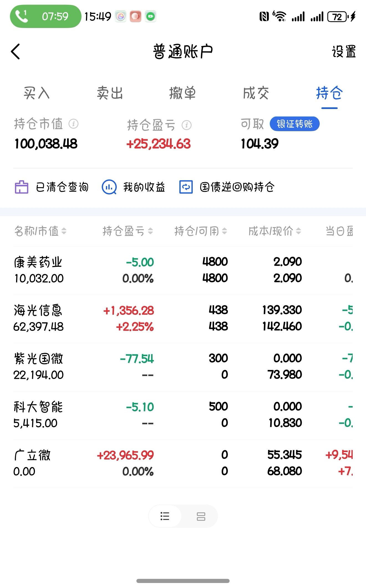Open 紫光国微 holding row
Image resolution: width=366 pixels, height=588 pixels.
[183, 367]
